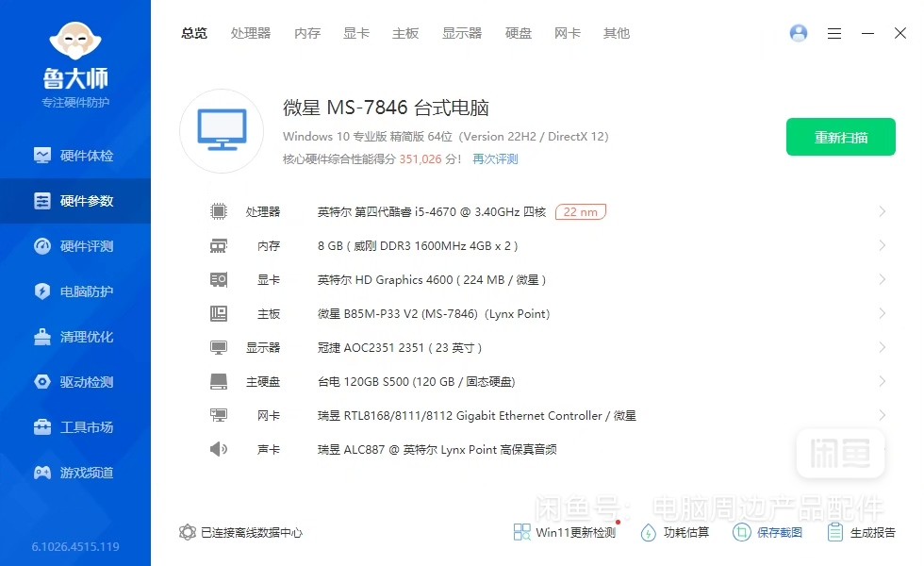The height and width of the screenshot is (566, 924).
Task: Open 工具市场 tool market
Action: [74, 427]
